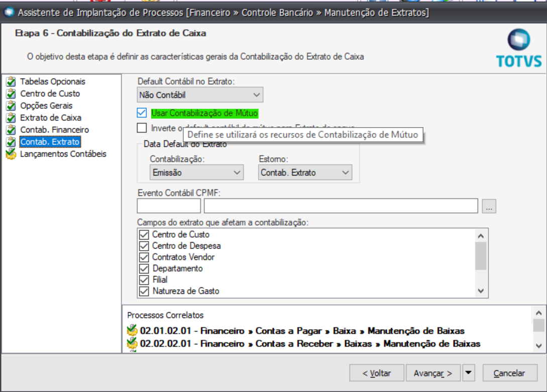The height and width of the screenshot is (392, 547).
Task: Open Evento Contábil CPMF lookup ellipsis button
Action: coord(489,206)
